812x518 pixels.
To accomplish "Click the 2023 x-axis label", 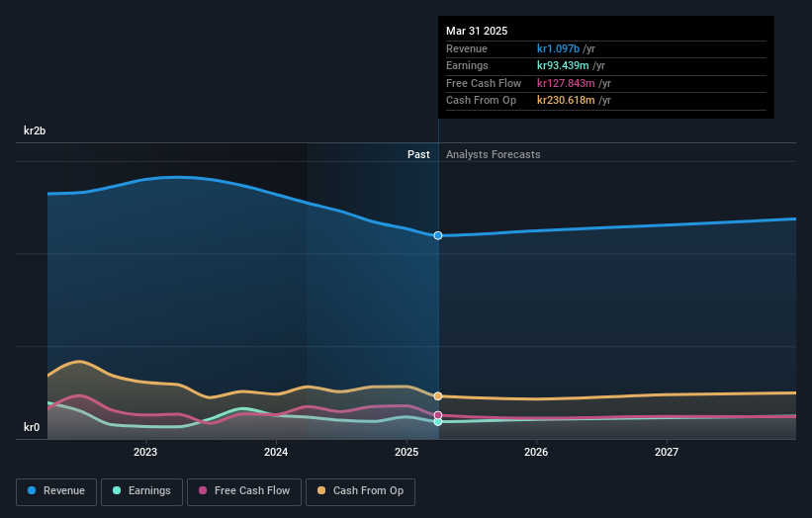I will [x=145, y=452].
